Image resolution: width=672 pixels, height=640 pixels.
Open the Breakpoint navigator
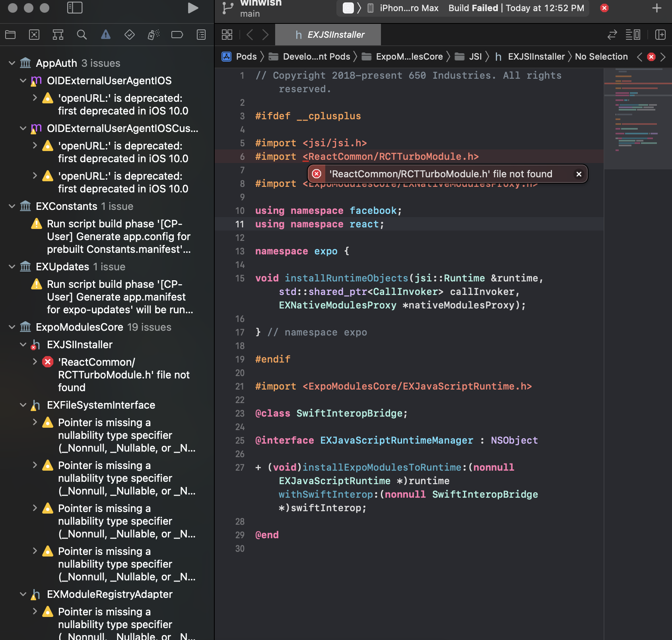[177, 35]
